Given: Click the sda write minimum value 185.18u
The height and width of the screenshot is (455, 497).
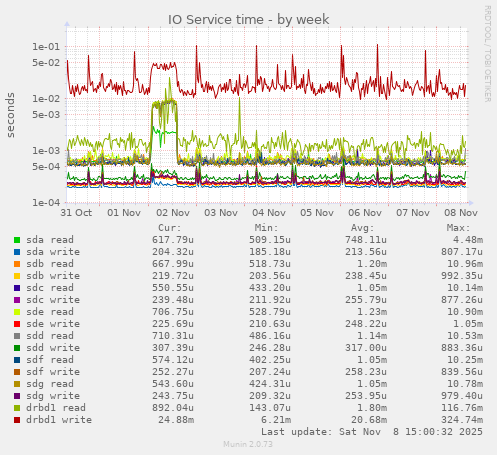Looking at the screenshot, I should [270, 252].
